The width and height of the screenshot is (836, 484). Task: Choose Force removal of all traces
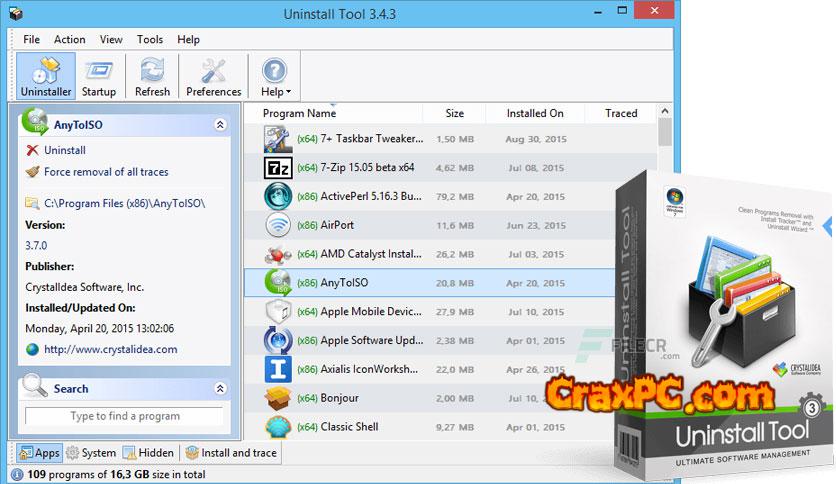pyautogui.click(x=106, y=172)
